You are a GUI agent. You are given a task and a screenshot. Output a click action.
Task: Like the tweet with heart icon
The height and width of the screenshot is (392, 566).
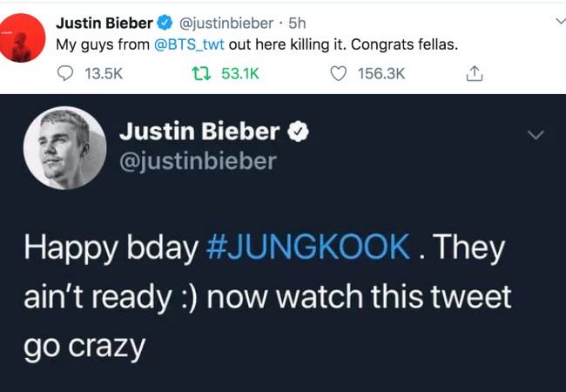340,74
